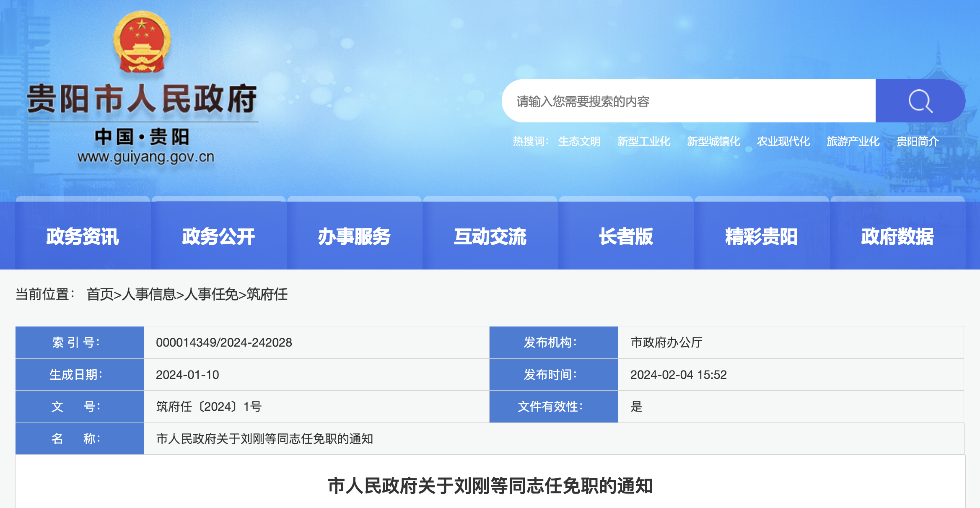Open the 政务公开 navigation tab
Screen dimensions: 980x508
(x=218, y=236)
